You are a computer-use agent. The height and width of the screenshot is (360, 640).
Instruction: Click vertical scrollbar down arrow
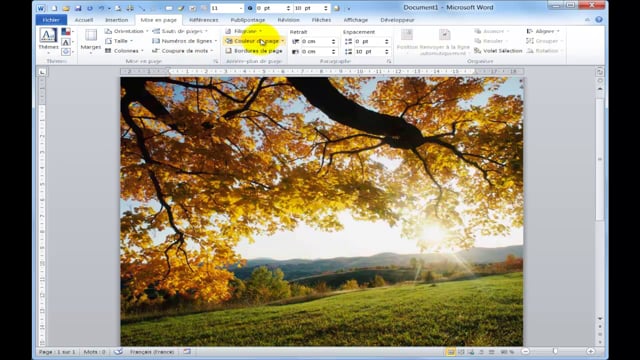[x=600, y=318]
